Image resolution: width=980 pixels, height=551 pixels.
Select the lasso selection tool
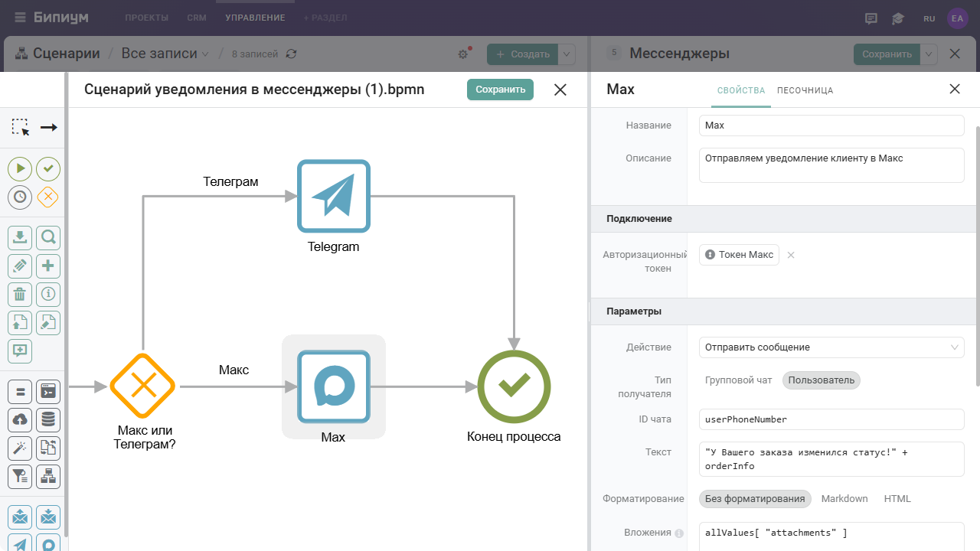tap(21, 127)
